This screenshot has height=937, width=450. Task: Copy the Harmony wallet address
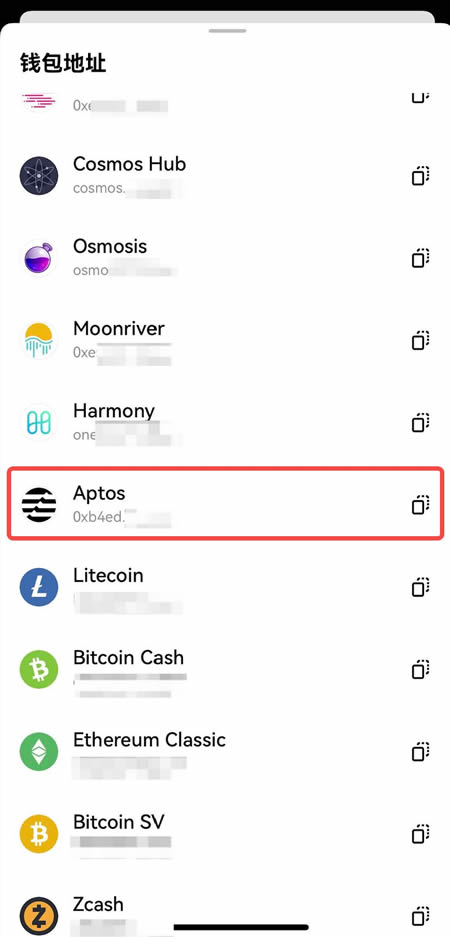421,422
